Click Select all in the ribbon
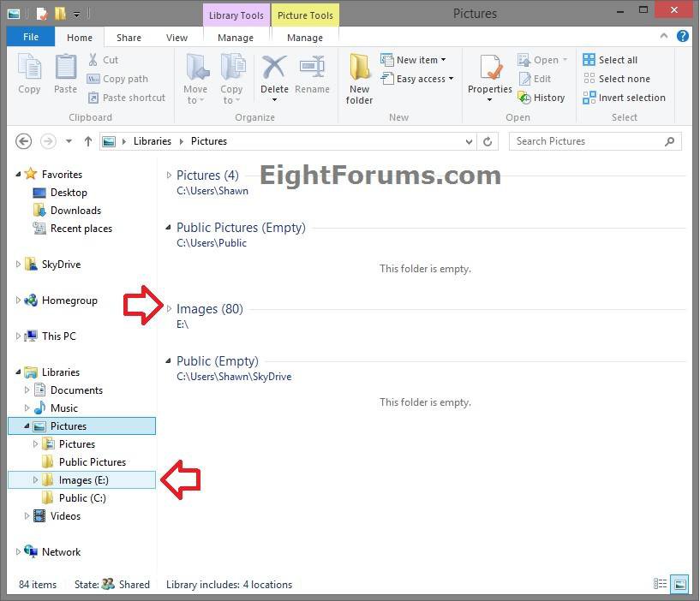This screenshot has width=700, height=601. 610,60
